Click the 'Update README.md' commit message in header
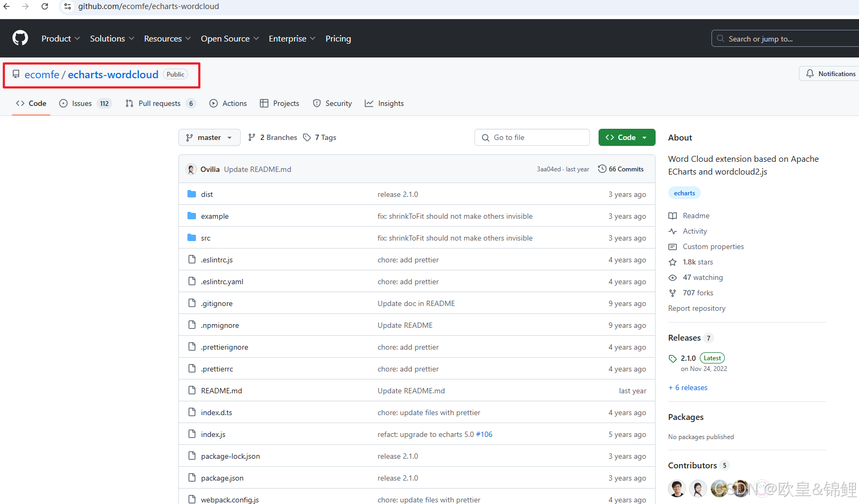 (x=258, y=169)
